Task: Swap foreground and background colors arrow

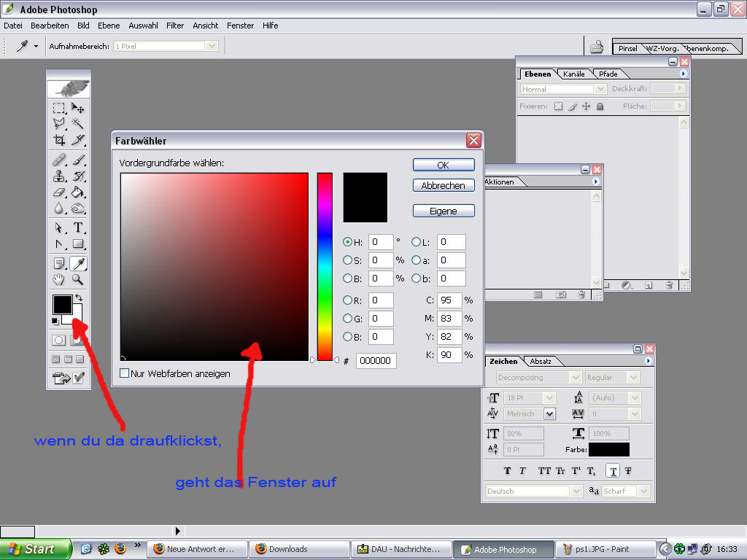Action: pos(79,298)
